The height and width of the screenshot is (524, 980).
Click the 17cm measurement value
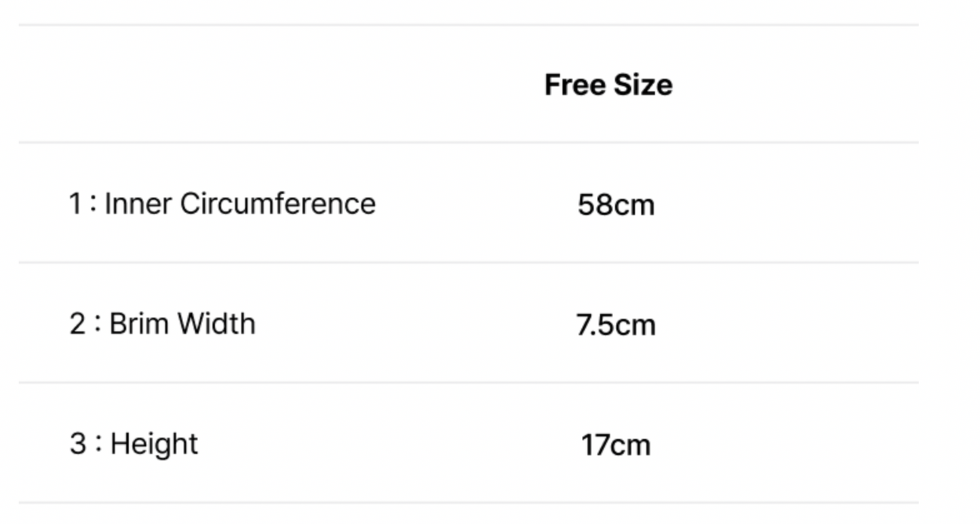click(616, 445)
